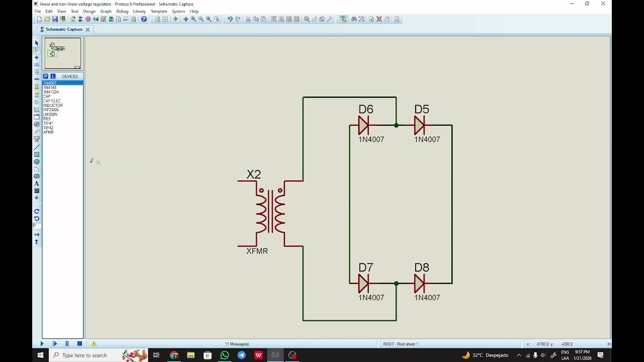Viewport: 644px width, 362px height.
Task: Select the 2D Graphics Line tool
Action: coord(37,147)
